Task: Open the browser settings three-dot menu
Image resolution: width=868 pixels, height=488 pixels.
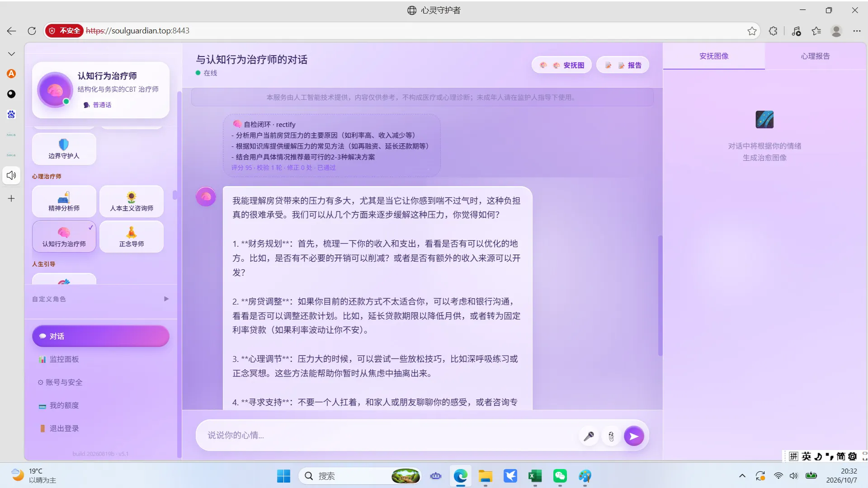Action: coord(857,31)
